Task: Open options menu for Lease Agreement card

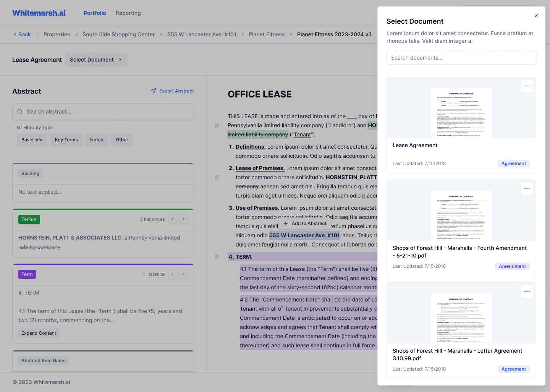Action: pos(527,86)
